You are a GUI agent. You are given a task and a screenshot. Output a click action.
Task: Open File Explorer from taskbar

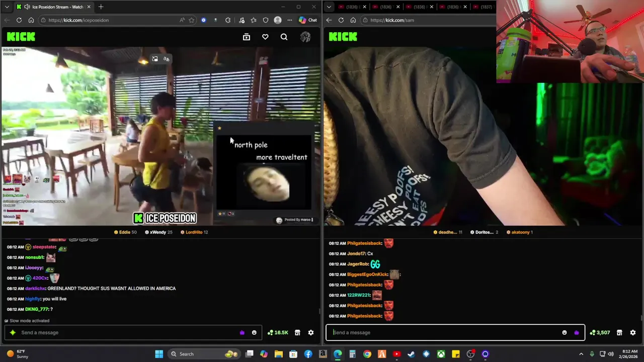tap(279, 354)
